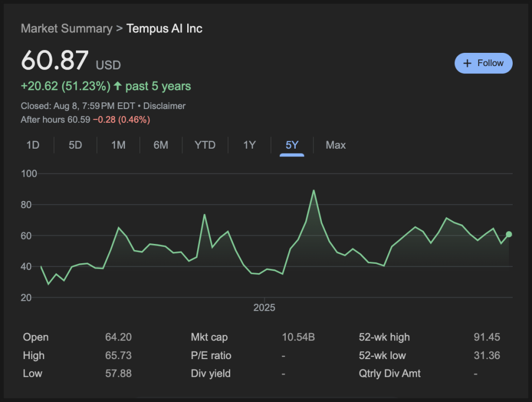Click the Open value 64.20
The height and width of the screenshot is (402, 532).
118,337
